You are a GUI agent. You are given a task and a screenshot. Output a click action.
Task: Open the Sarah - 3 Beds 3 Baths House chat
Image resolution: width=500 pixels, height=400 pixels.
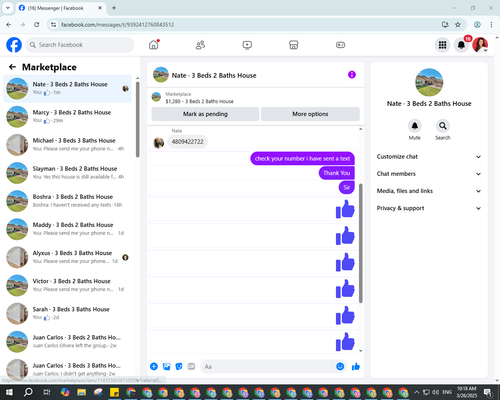[x=67, y=314]
